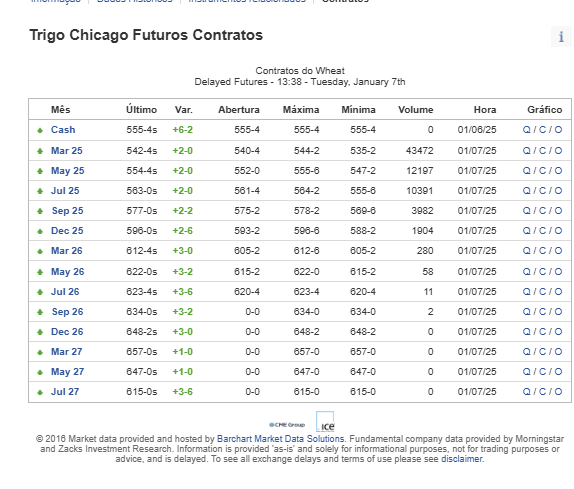Click the info icon beside the title

[x=561, y=37]
